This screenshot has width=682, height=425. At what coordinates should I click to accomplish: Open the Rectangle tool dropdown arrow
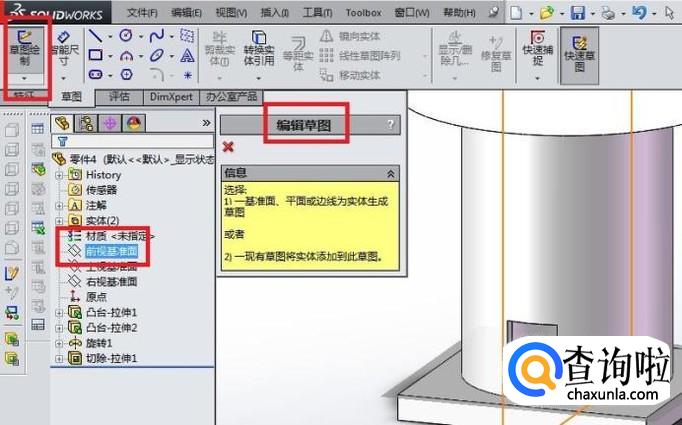click(x=110, y=56)
